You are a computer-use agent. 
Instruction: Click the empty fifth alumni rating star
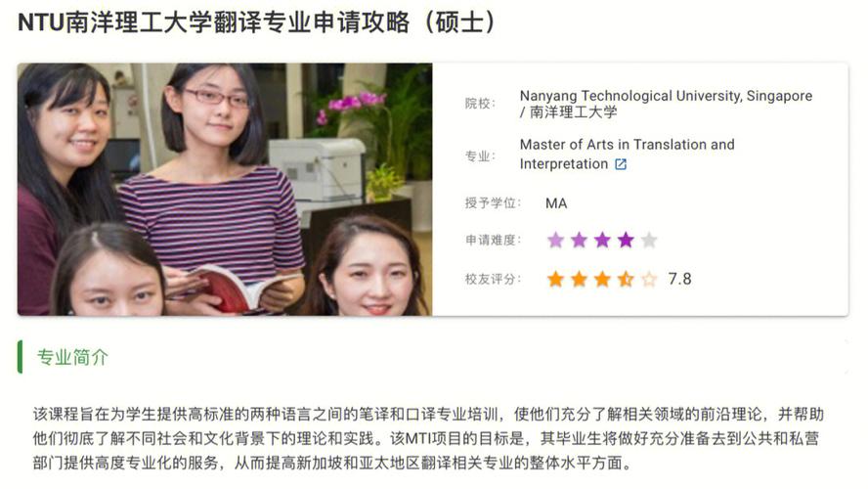649,279
